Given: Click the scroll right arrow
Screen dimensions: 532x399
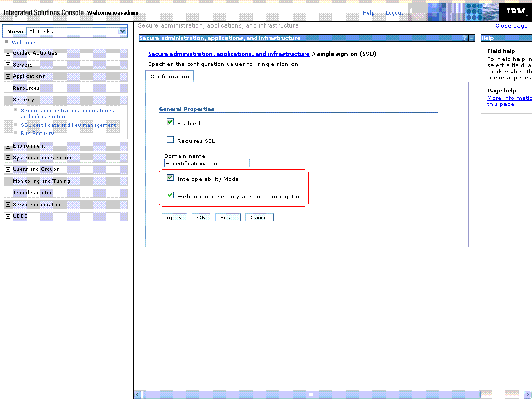Looking at the screenshot, I should click(x=528, y=395).
